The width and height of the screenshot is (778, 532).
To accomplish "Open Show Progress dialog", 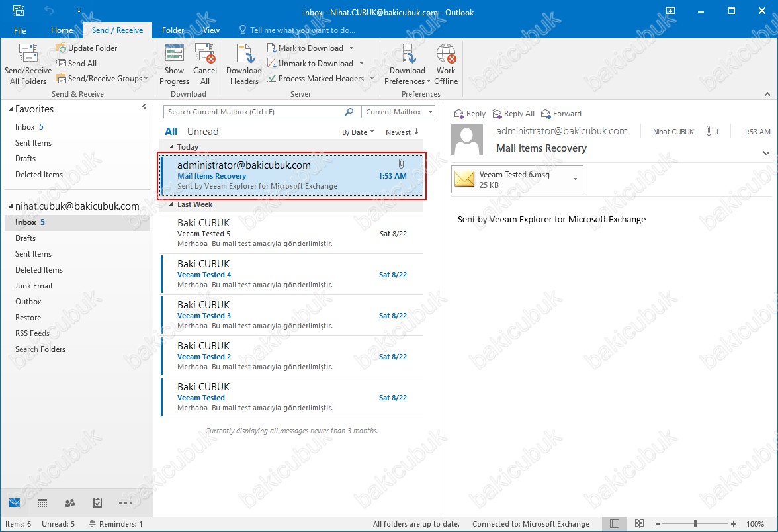I will pyautogui.click(x=174, y=65).
